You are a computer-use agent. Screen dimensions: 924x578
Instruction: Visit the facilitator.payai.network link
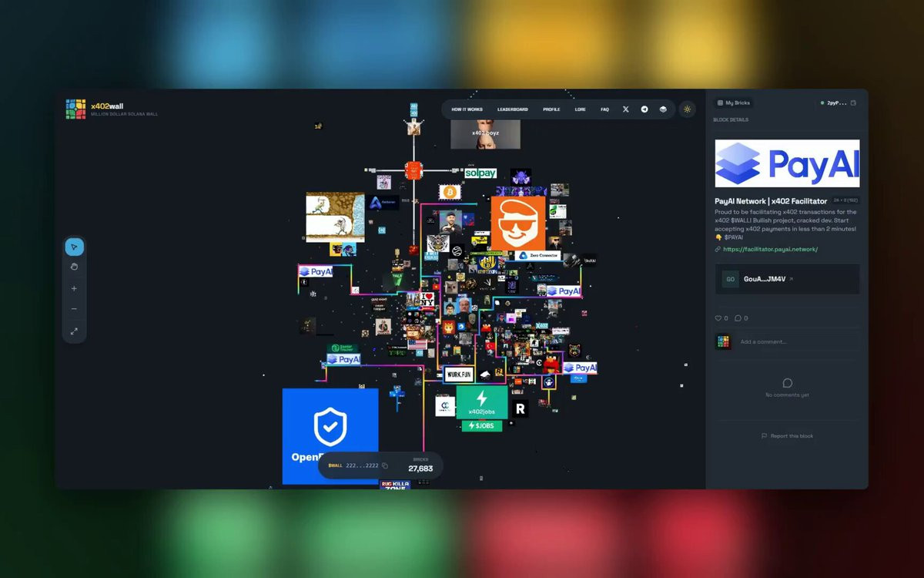[770, 249]
